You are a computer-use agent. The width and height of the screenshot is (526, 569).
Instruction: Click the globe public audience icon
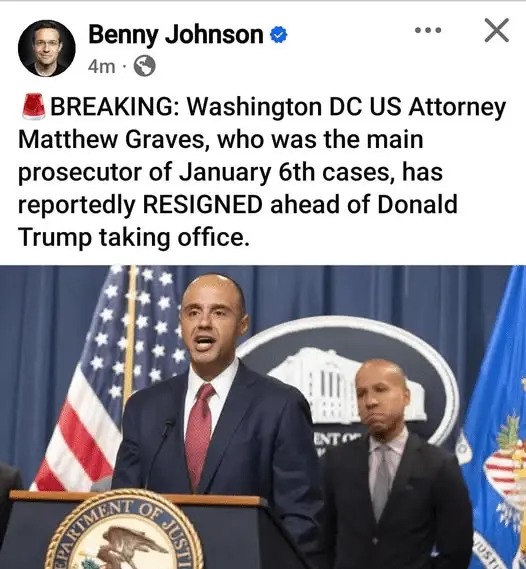tap(145, 66)
